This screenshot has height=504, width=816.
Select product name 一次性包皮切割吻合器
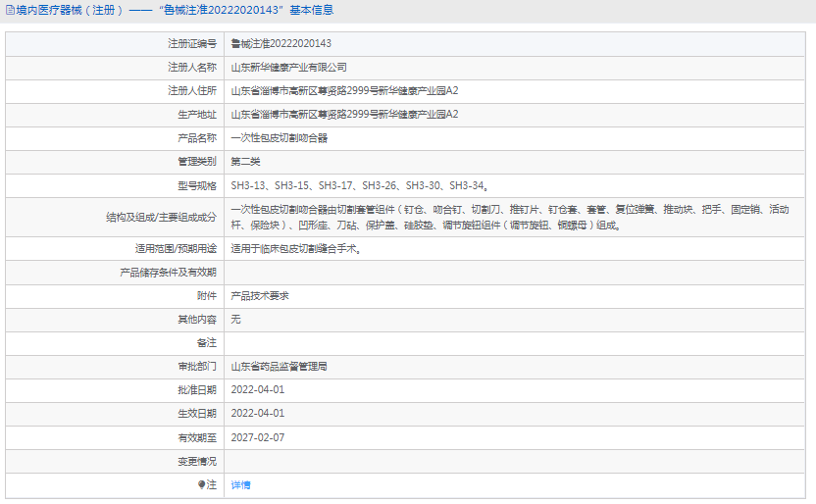pos(280,138)
